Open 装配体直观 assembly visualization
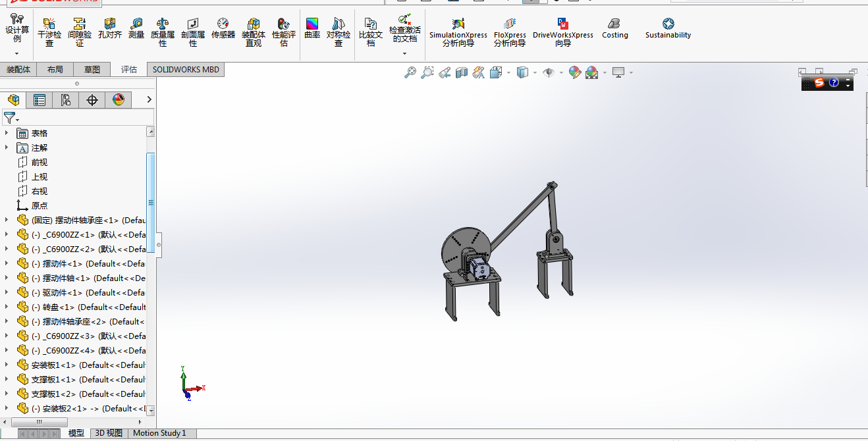 [254, 33]
